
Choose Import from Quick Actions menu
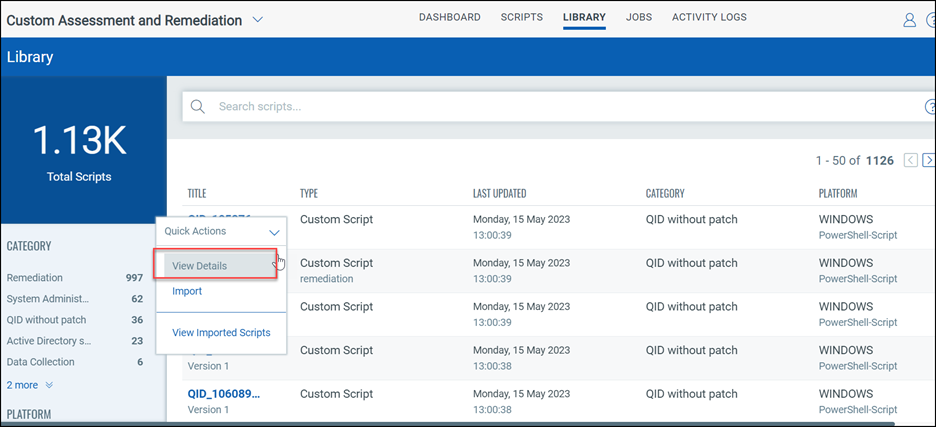pyautogui.click(x=187, y=291)
